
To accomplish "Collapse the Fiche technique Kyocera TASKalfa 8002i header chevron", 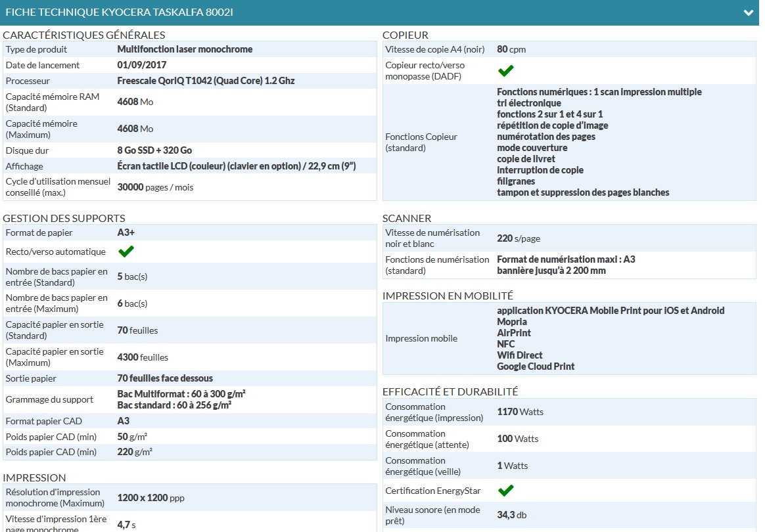I will click(748, 12).
